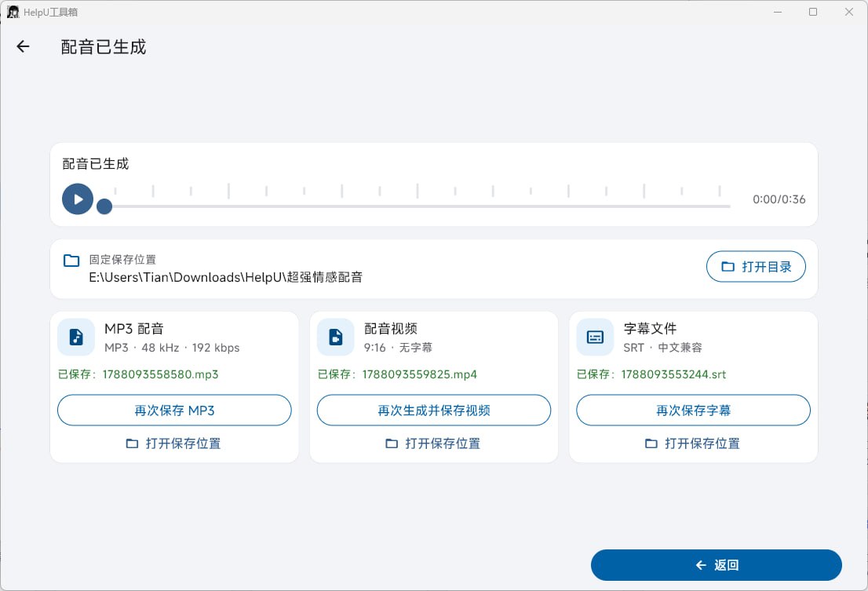Click the 固定保存位置 label
Screen dimensions: 868x591
click(x=122, y=260)
